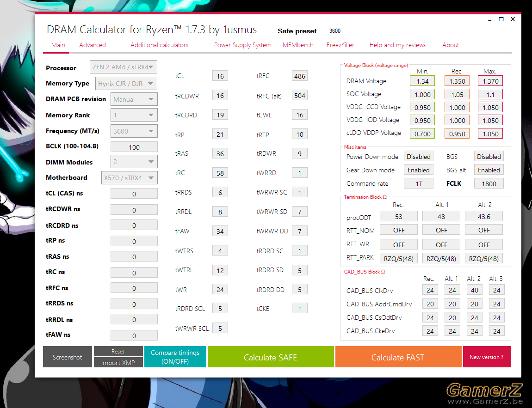Maximize the DRAM Calculator window
Screen dimensions: 532x408
501,19
